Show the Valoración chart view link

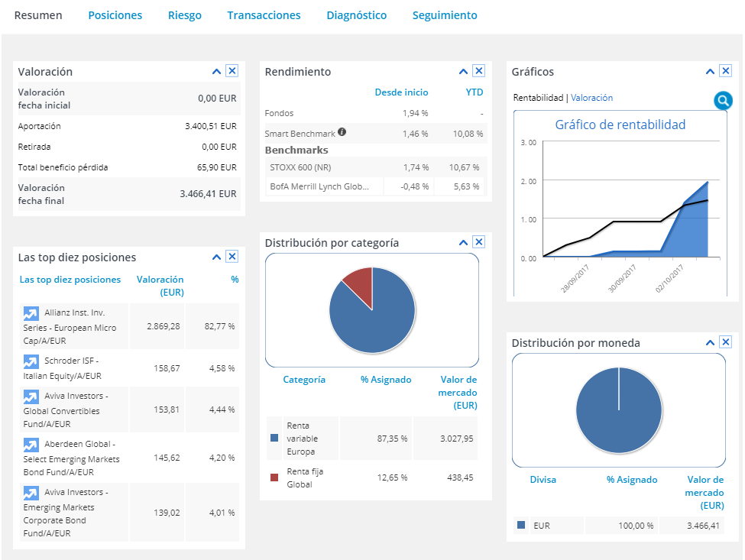591,98
